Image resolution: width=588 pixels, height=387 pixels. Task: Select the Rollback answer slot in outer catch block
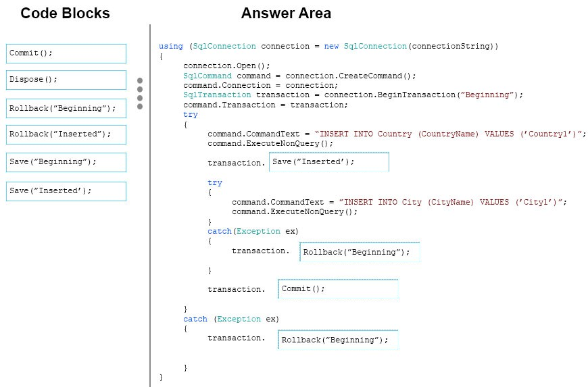tap(338, 340)
